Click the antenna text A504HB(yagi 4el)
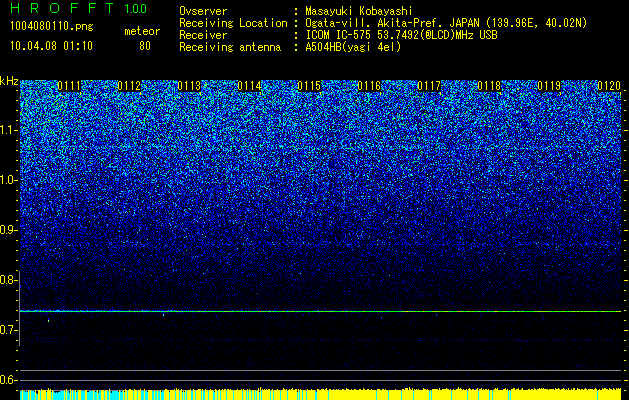This screenshot has height=400, width=629. click(353, 47)
